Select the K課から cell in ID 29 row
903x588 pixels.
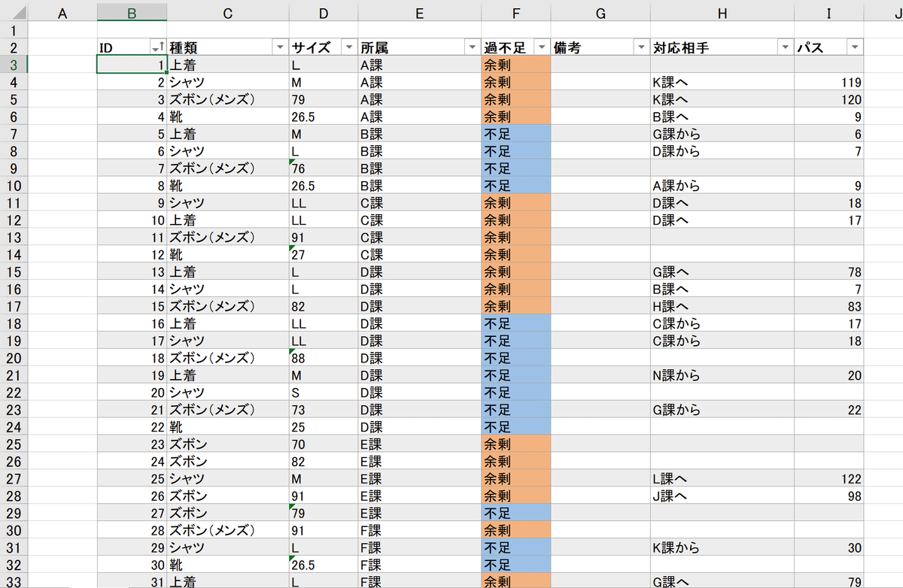point(722,548)
